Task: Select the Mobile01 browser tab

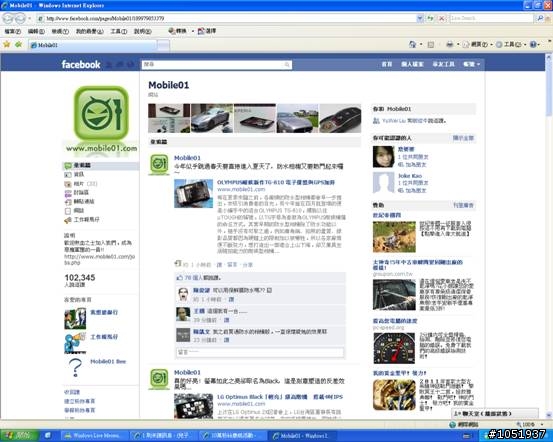Action: click(92, 45)
